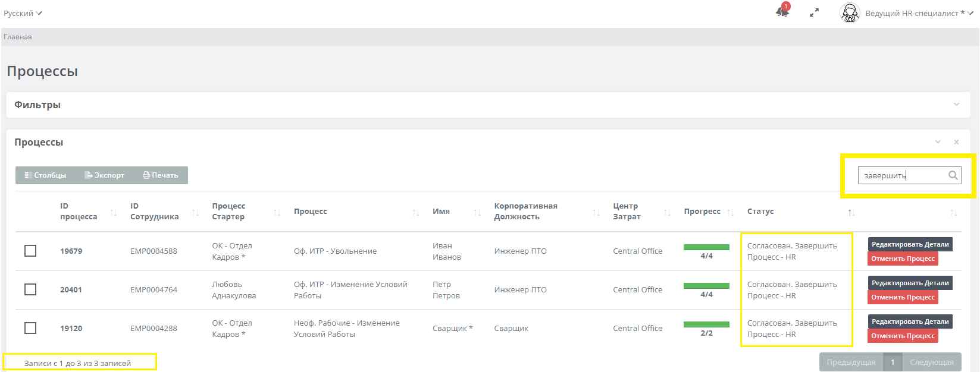The image size is (980, 372).
Task: Expand the Фильтры panel chevron
Action: pyautogui.click(x=956, y=105)
